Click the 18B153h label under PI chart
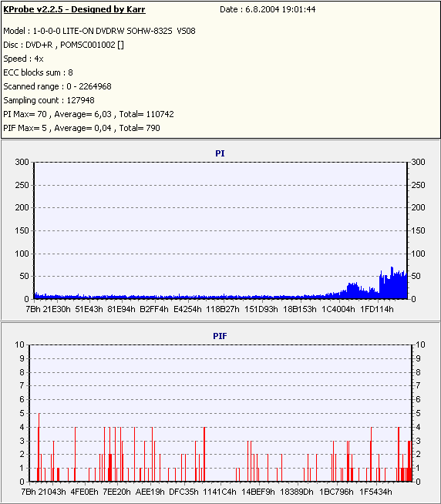The height and width of the screenshot is (504, 441). click(x=300, y=309)
